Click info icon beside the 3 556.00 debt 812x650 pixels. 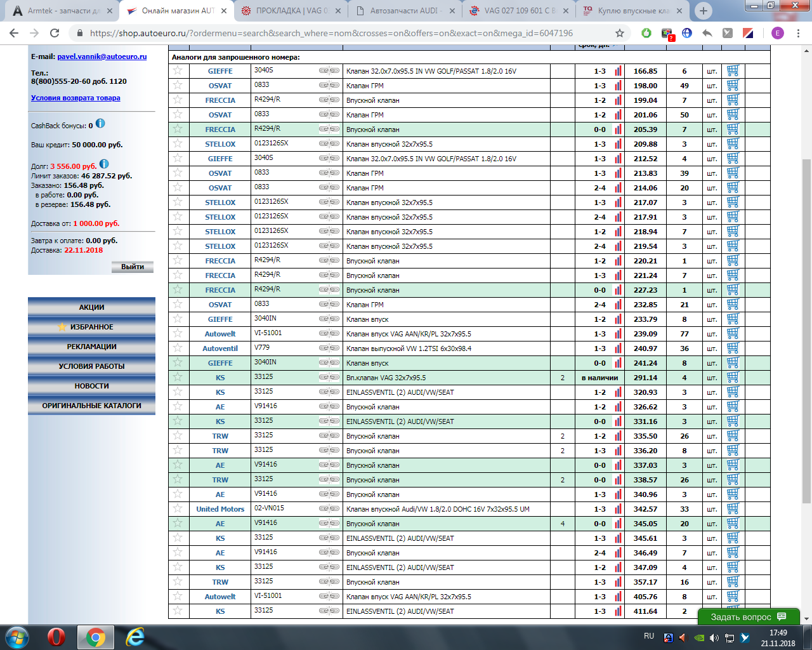(x=104, y=164)
